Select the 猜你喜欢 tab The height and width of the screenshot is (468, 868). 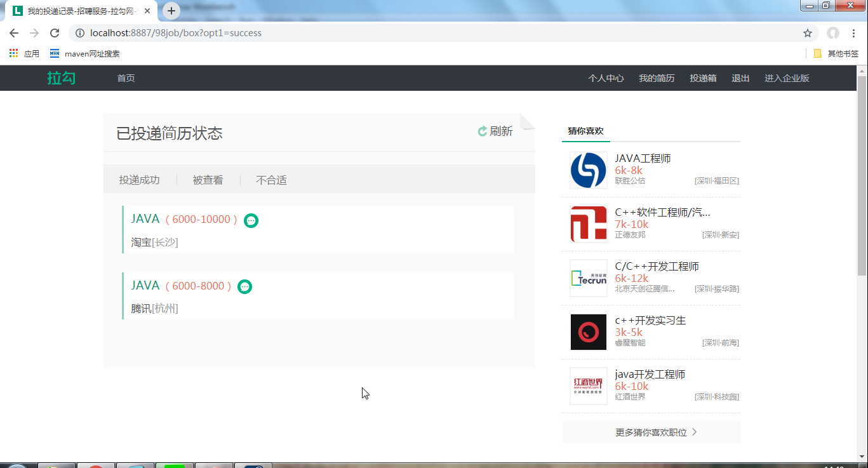[585, 131]
